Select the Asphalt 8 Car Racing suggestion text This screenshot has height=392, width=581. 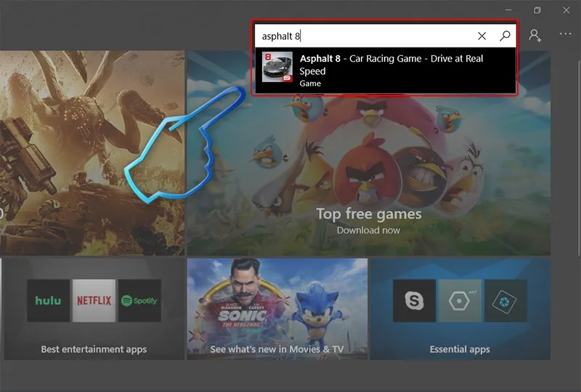391,65
